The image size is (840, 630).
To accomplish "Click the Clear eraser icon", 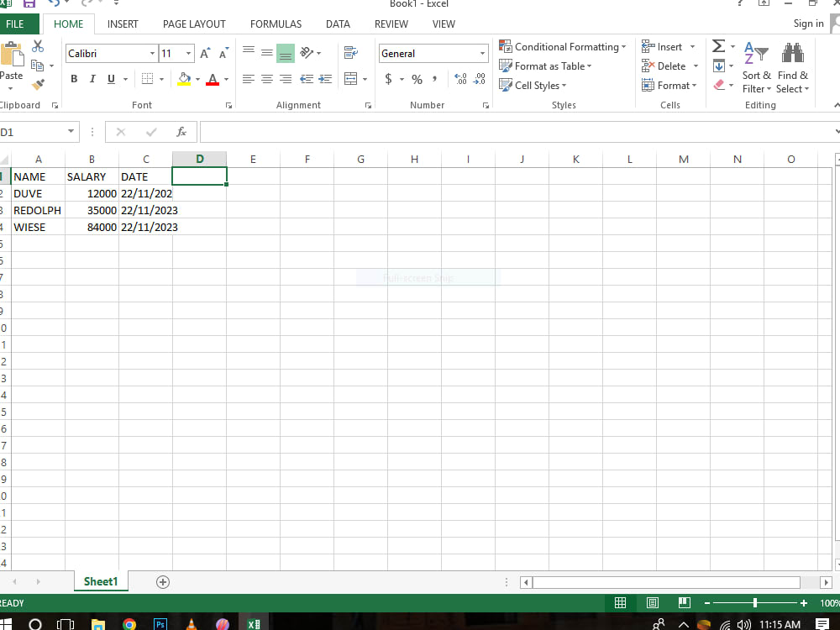I will tap(719, 85).
